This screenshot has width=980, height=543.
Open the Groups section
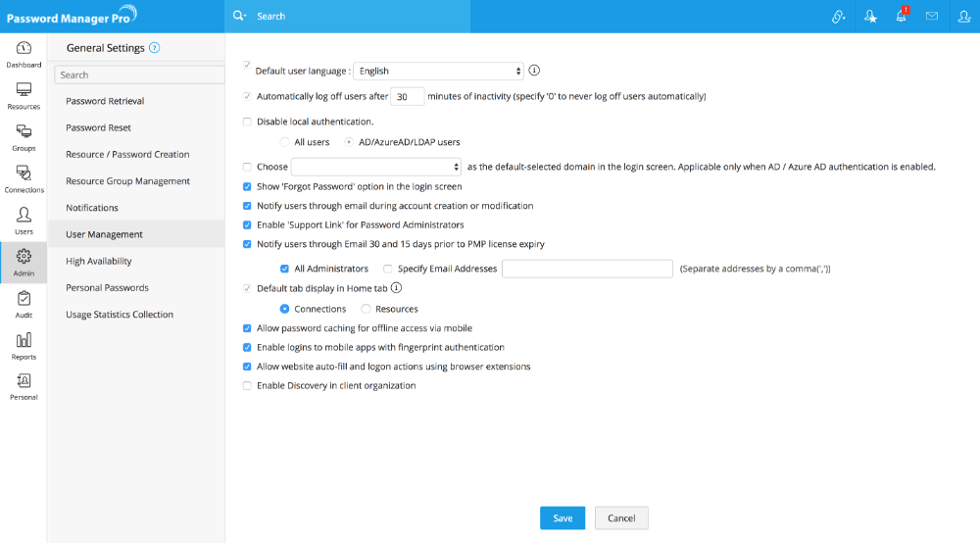click(x=24, y=138)
